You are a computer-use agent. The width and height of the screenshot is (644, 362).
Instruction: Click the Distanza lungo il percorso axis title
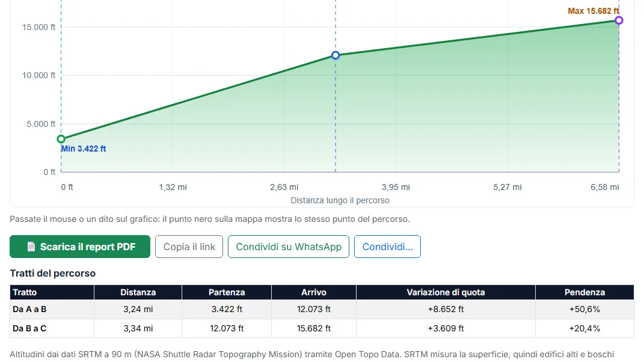coord(340,200)
